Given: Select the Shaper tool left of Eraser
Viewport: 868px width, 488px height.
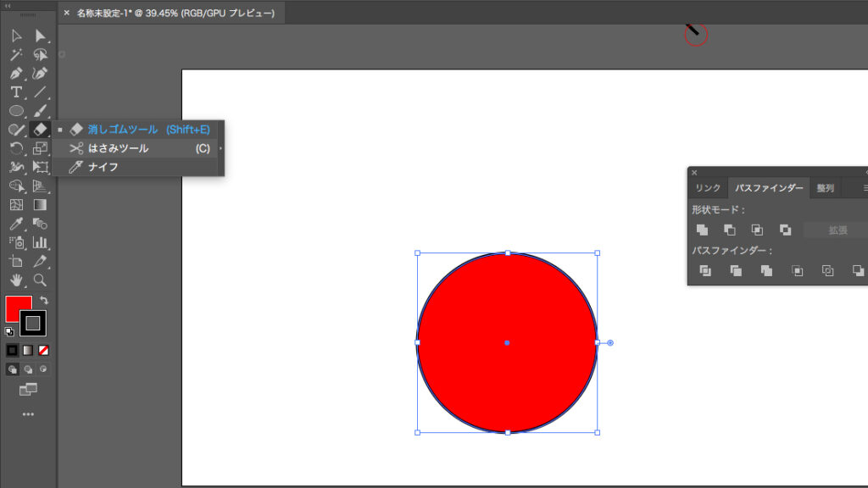Looking at the screenshot, I should 16,130.
